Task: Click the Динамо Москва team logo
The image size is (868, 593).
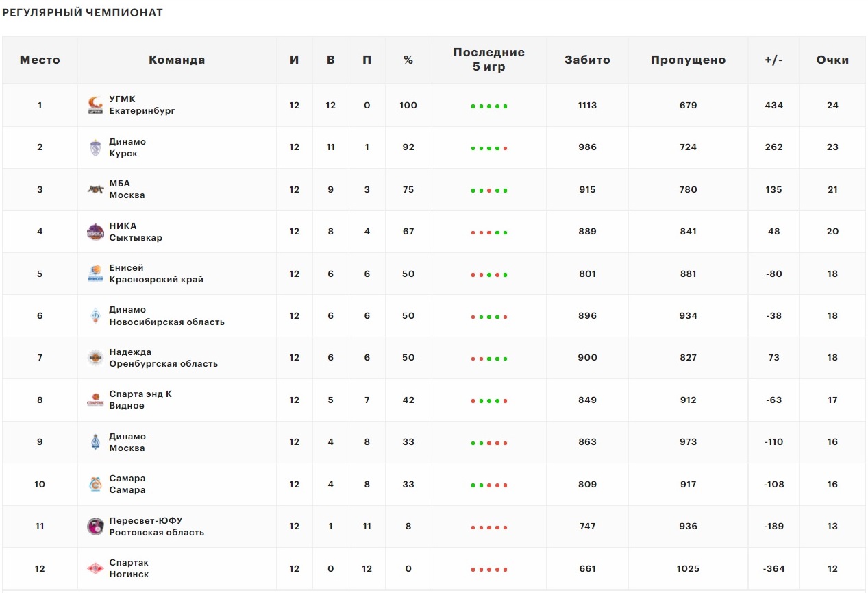Action: pos(95,442)
